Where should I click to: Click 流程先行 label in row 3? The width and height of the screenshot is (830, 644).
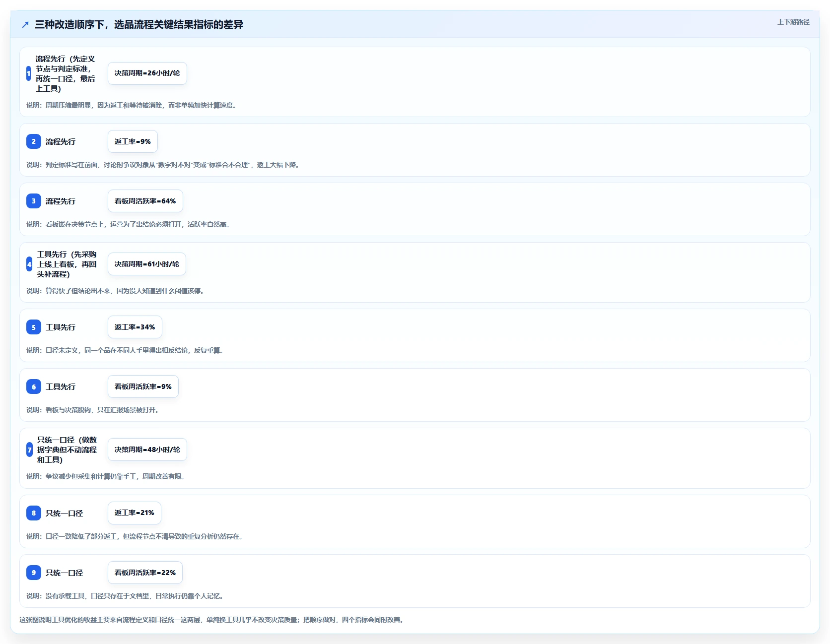[61, 201]
